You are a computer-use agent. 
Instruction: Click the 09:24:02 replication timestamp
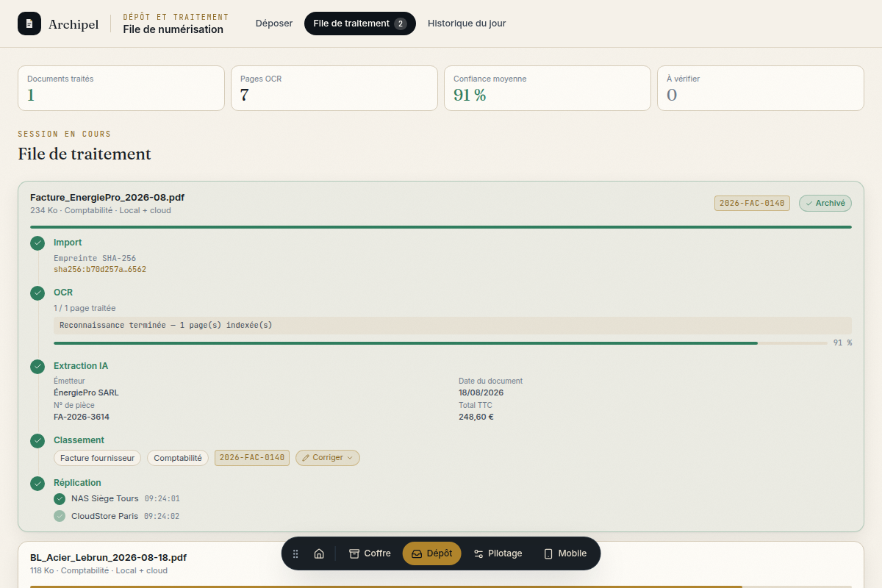162,517
